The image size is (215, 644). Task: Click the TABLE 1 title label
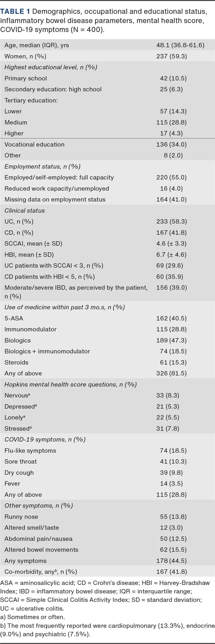pos(16,12)
